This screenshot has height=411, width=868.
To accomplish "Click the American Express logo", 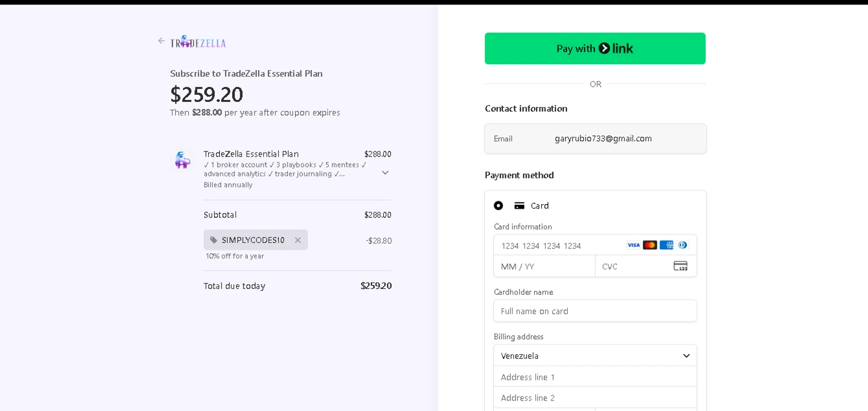I will tap(667, 245).
